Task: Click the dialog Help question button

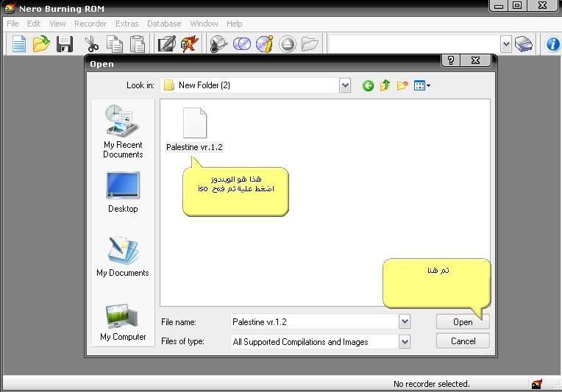Action: pos(450,60)
